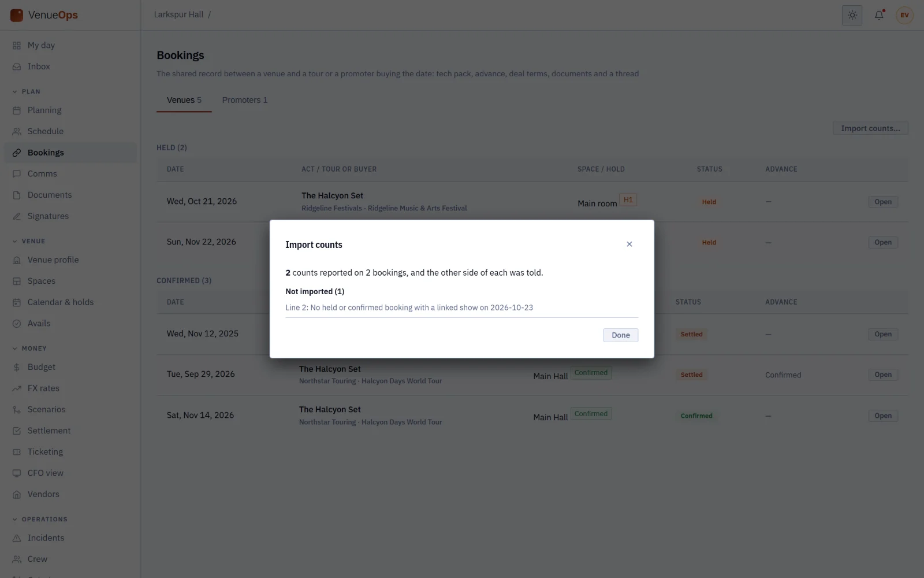
Task: Open Venue profile page
Action: (71, 260)
